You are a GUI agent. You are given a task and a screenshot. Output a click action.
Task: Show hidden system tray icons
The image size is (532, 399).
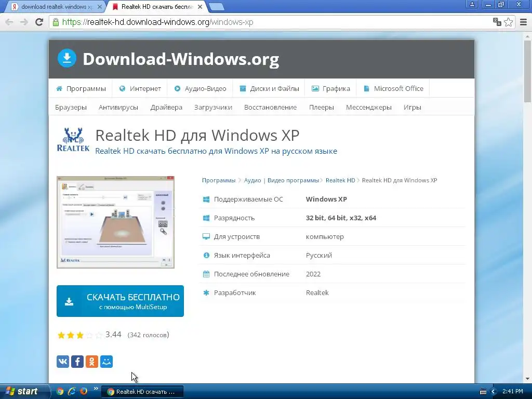pos(494,392)
